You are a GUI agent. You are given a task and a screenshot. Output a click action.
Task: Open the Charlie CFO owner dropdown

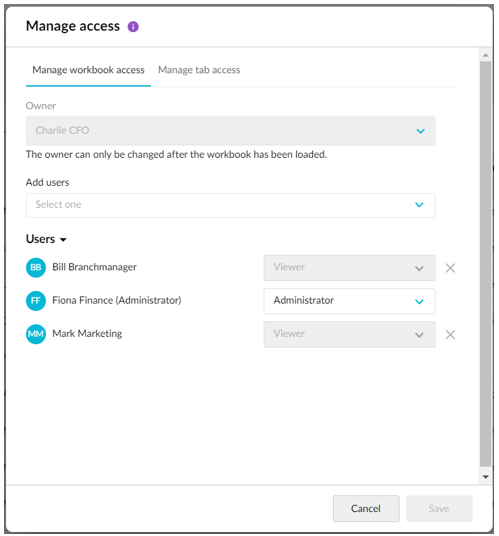[230, 131]
